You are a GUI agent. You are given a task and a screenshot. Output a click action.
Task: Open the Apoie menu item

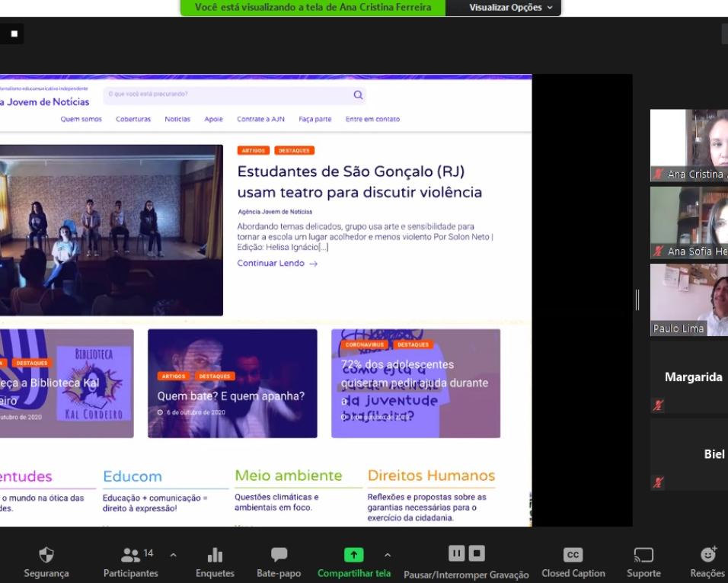tap(213, 119)
